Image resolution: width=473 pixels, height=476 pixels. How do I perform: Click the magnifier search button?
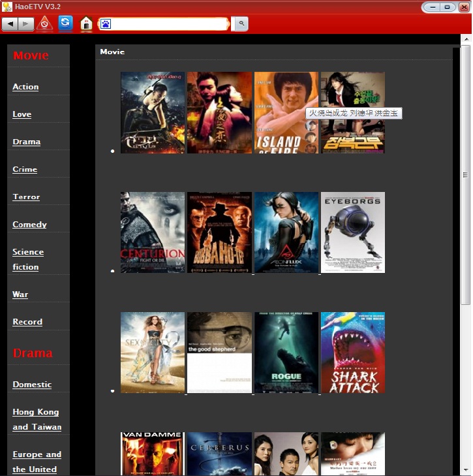coord(241,24)
